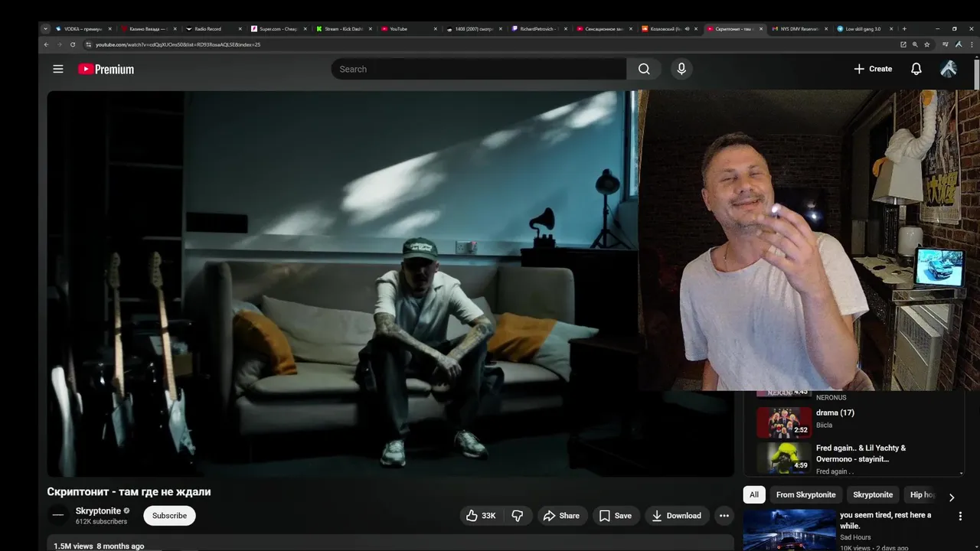
Task: Click the browser address bar URL
Action: [x=178, y=44]
